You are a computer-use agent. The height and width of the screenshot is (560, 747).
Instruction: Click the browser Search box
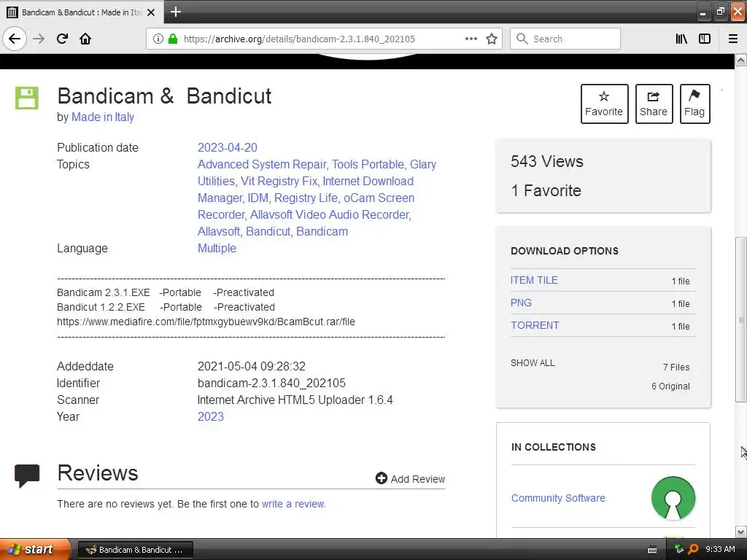pyautogui.click(x=565, y=39)
